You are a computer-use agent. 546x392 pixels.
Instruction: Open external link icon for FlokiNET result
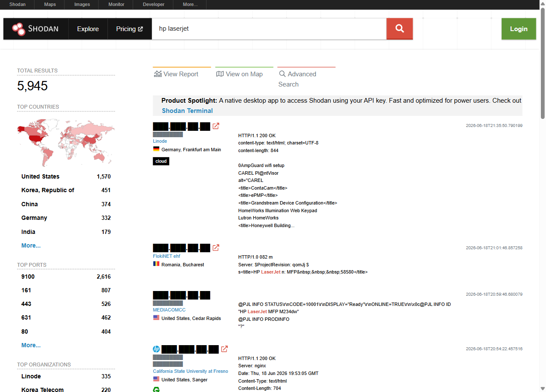(x=216, y=248)
